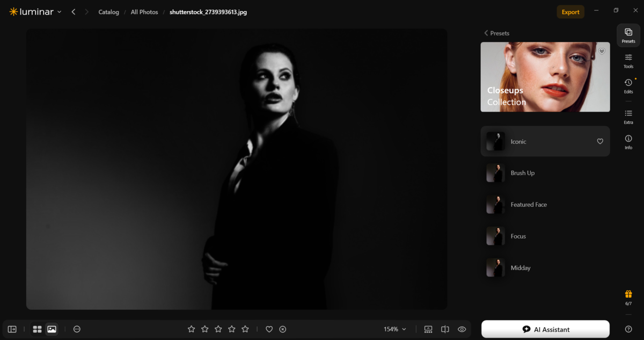Go back to the Presets list
This screenshot has width=644, height=340.
(496, 33)
